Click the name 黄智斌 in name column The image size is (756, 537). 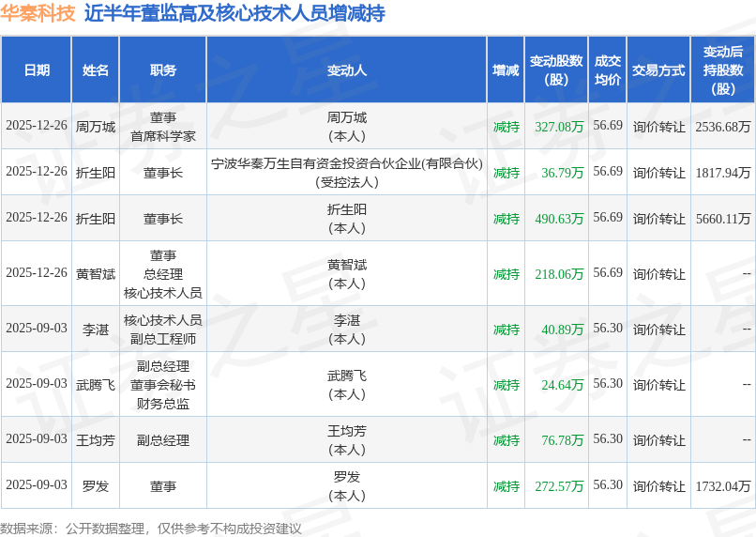coord(96,274)
